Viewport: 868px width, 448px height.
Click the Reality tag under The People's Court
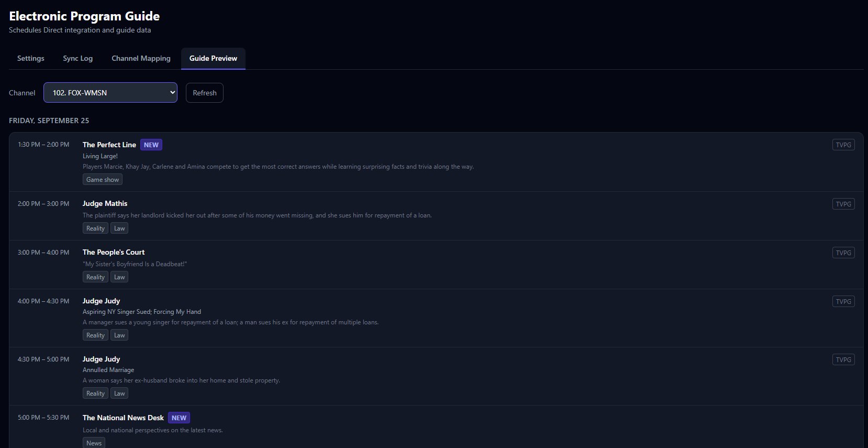pyautogui.click(x=95, y=277)
